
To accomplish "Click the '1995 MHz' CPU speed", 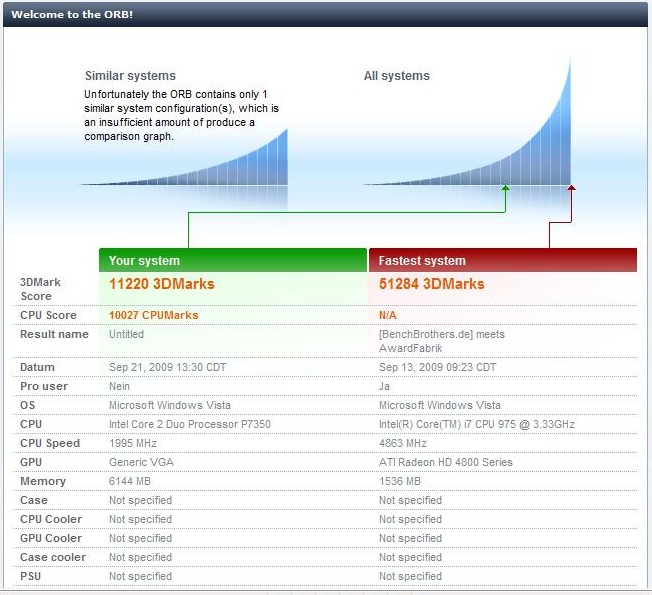I will [133, 443].
